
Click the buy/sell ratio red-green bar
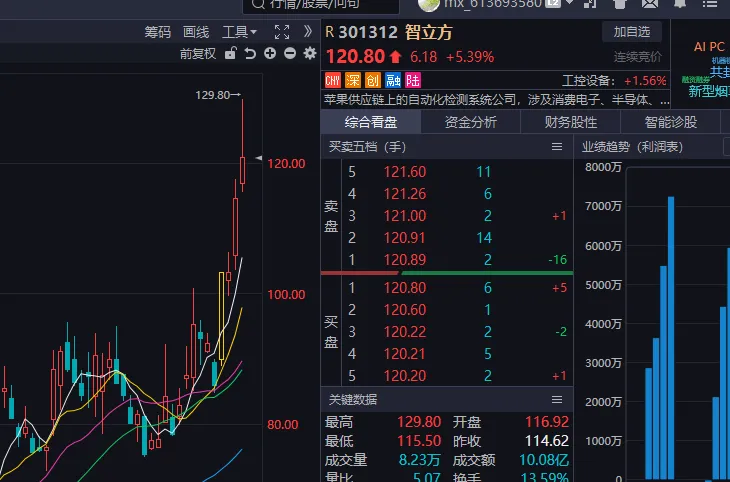[x=447, y=273]
